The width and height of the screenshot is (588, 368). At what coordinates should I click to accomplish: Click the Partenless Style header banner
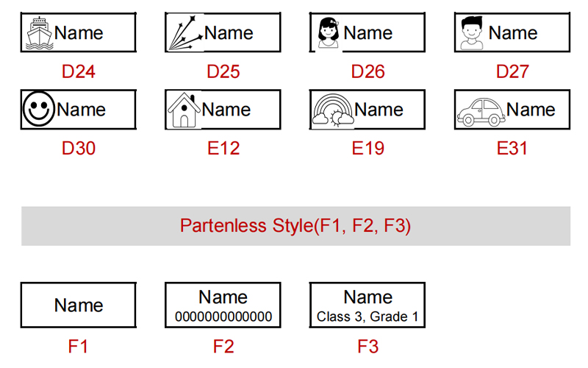296,226
